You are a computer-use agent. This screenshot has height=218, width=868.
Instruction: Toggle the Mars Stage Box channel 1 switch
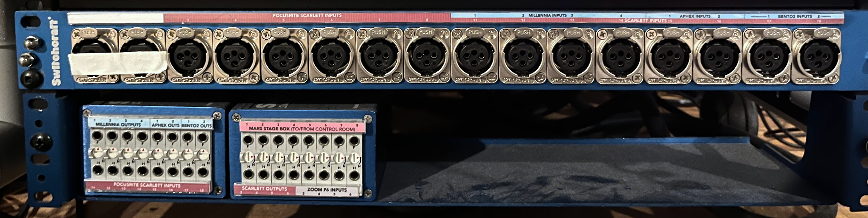click(248, 157)
